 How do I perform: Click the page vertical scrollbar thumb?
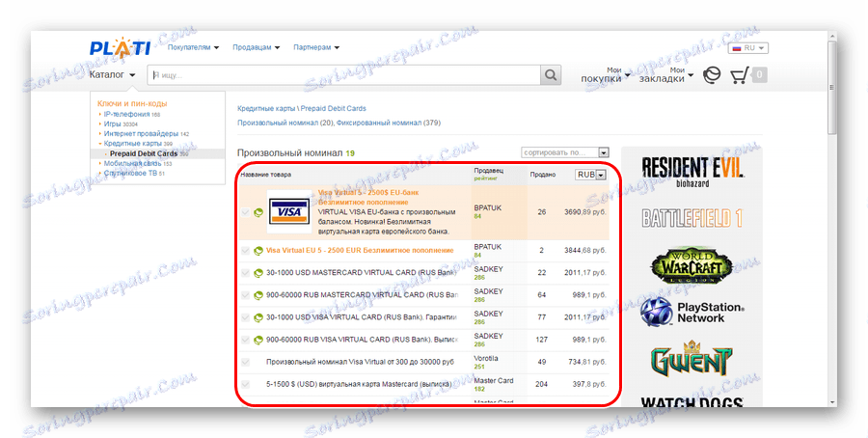coord(832,86)
